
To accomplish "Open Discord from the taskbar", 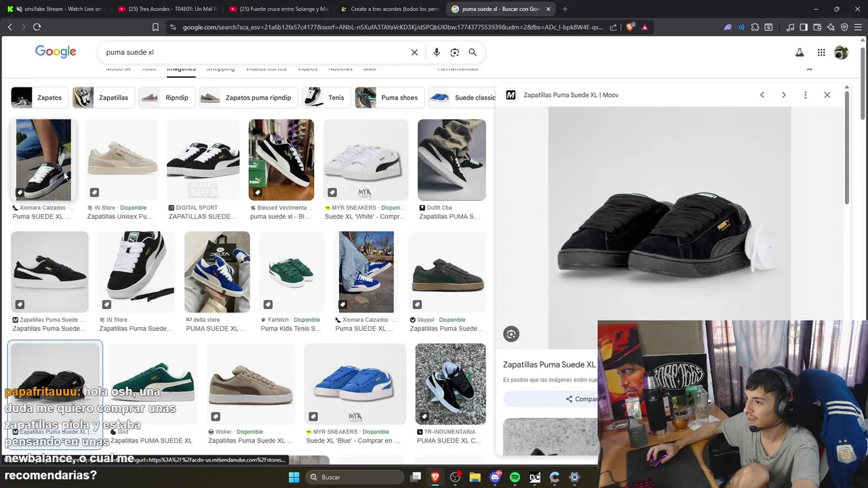I will point(495,477).
